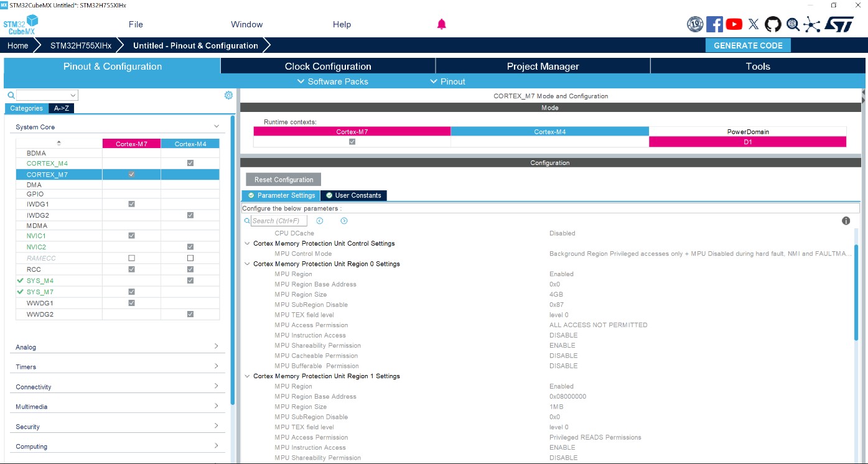Open the Help menu
The height and width of the screenshot is (464, 868).
coord(342,24)
